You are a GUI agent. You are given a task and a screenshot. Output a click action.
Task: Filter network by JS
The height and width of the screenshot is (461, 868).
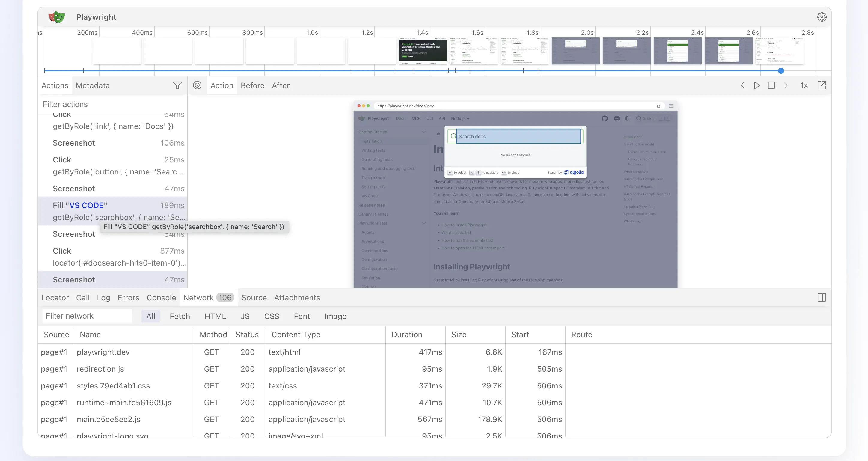pyautogui.click(x=245, y=316)
